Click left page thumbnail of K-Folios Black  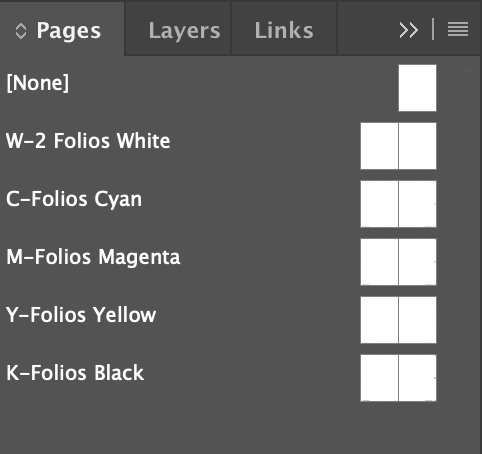coord(379,378)
